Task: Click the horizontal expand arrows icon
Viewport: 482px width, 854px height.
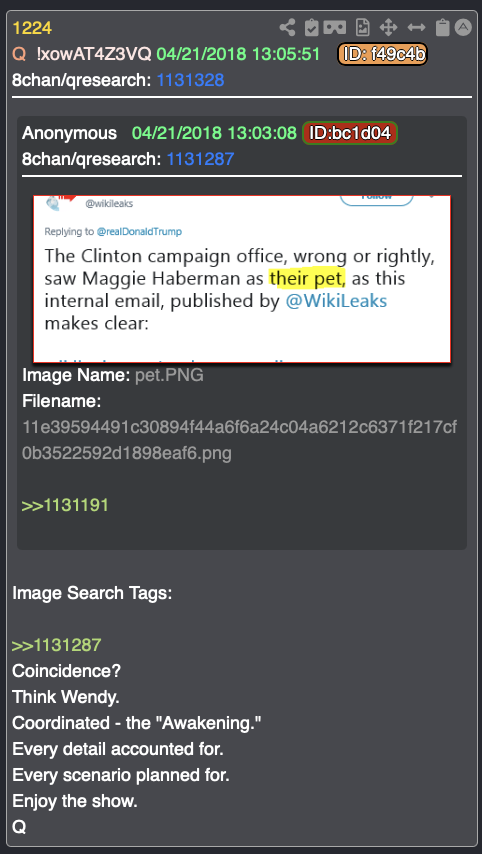Action: click(x=416, y=27)
